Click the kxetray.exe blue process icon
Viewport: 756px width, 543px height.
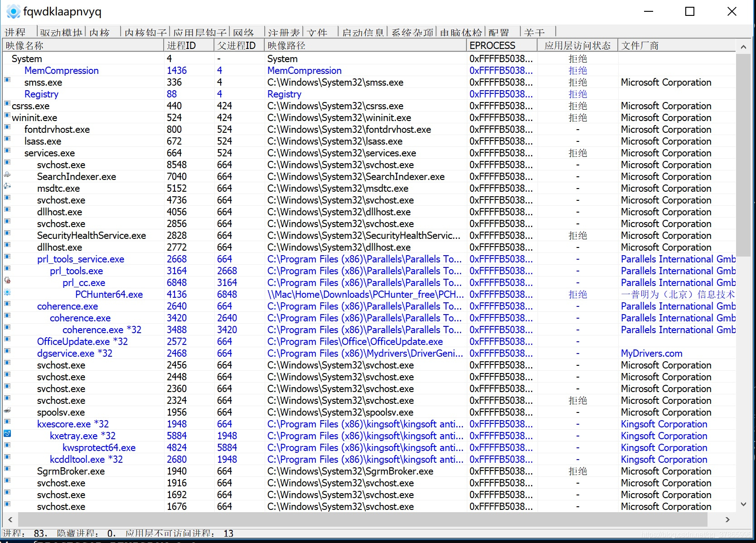pyautogui.click(x=7, y=433)
